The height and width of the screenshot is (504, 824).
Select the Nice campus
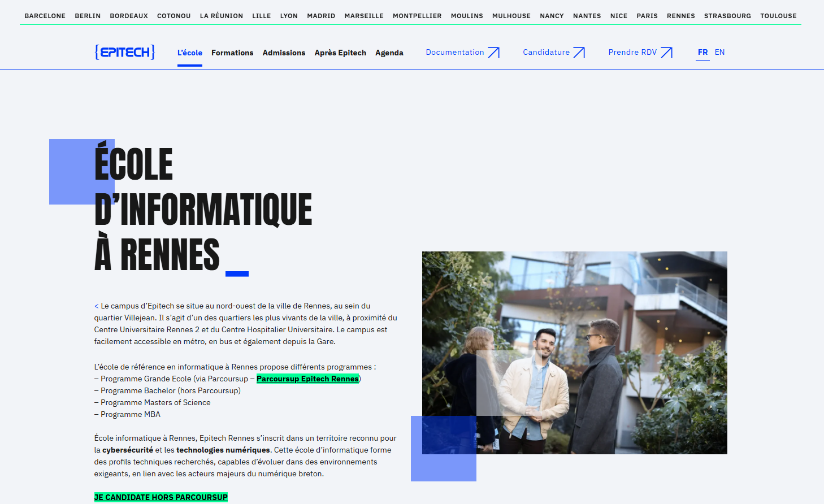(x=619, y=16)
